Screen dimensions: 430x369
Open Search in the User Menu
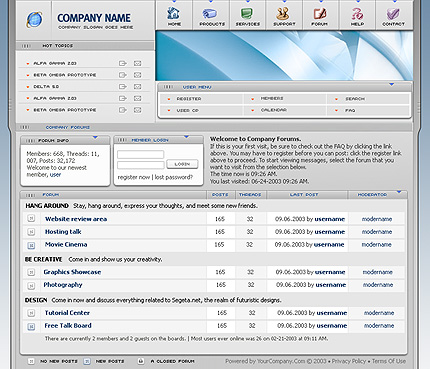point(355,99)
